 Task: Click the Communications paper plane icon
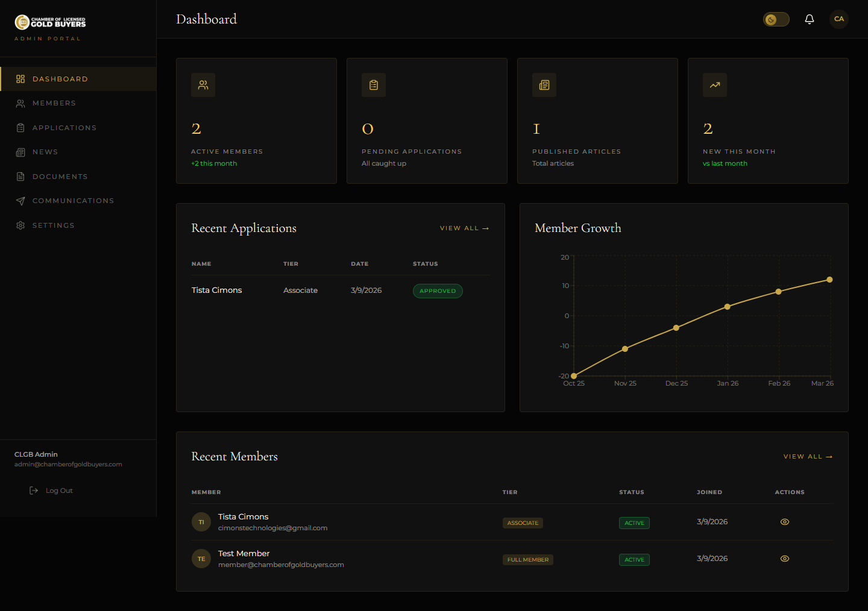pyautogui.click(x=20, y=201)
